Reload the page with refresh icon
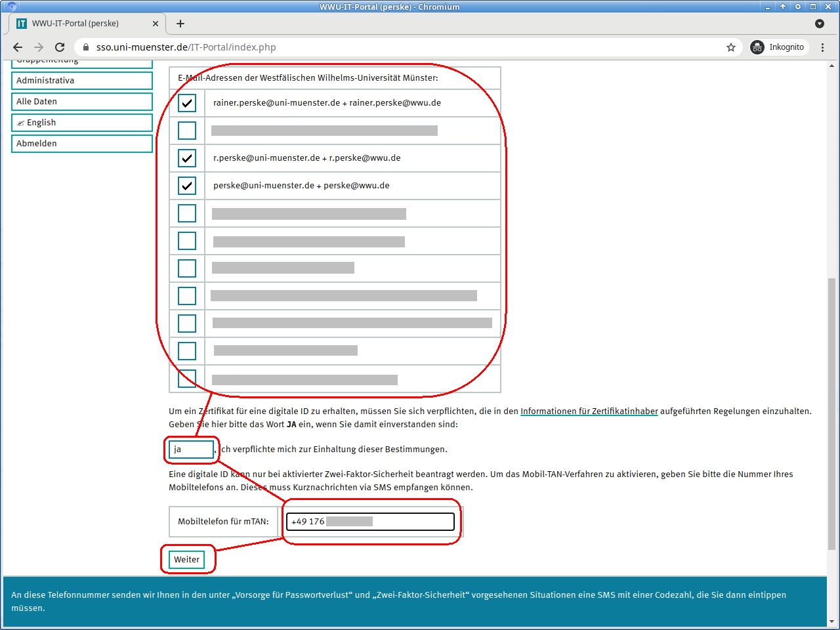 [x=60, y=47]
